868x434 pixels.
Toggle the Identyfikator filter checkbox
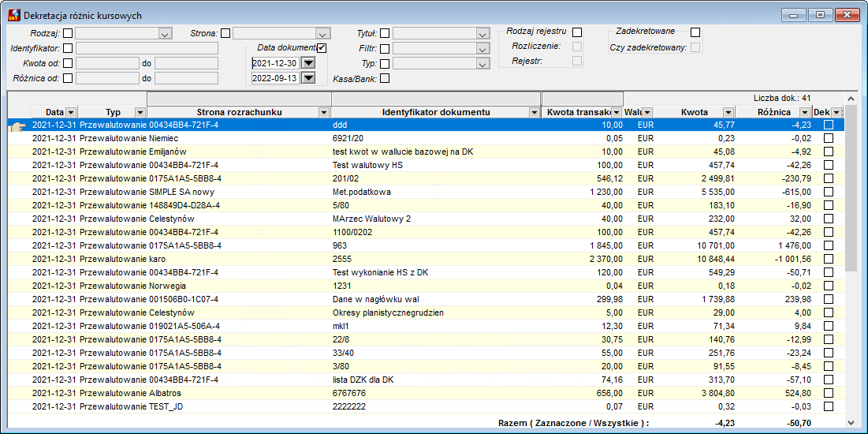coord(68,48)
